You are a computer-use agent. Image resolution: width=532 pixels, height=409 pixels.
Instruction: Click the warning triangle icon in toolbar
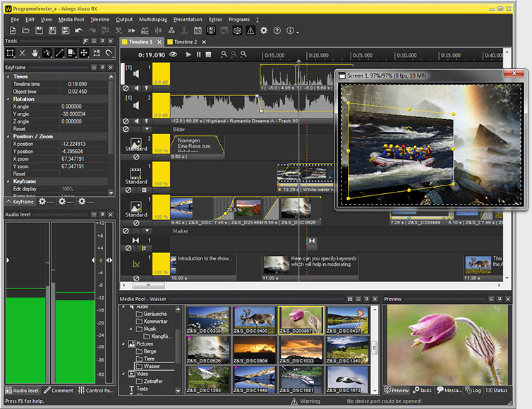(250, 30)
